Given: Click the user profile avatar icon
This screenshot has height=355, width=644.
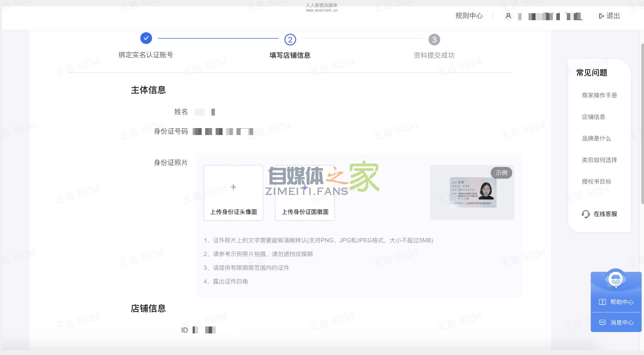Looking at the screenshot, I should (x=509, y=16).
